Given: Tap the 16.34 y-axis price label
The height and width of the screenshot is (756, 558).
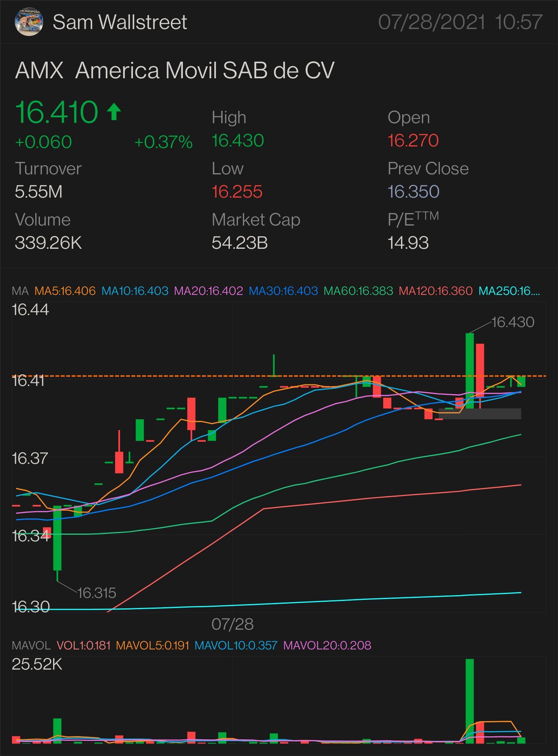Looking at the screenshot, I should click(x=31, y=536).
